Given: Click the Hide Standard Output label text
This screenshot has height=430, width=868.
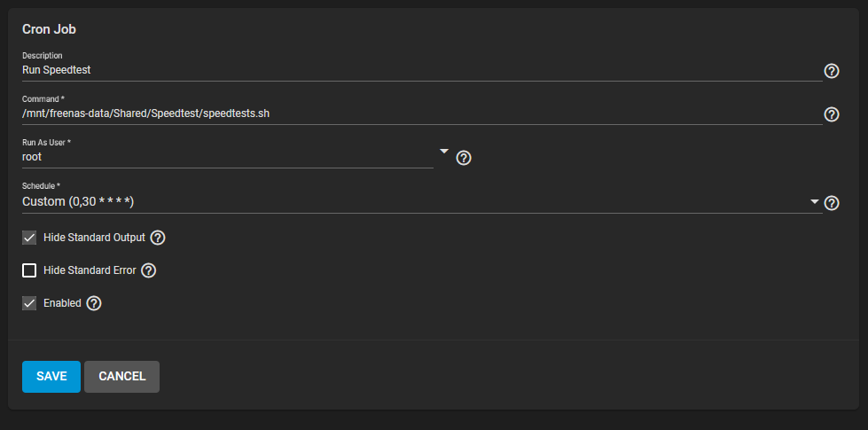Looking at the screenshot, I should pyautogui.click(x=94, y=238).
